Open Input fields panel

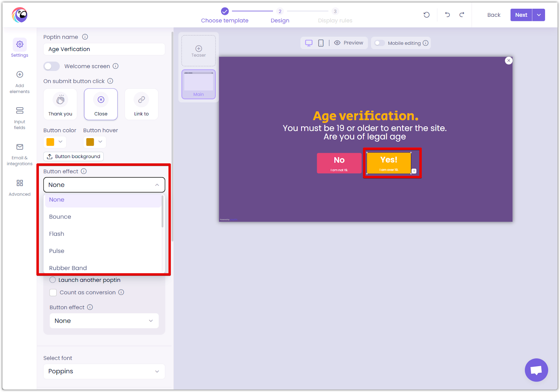[x=20, y=111]
